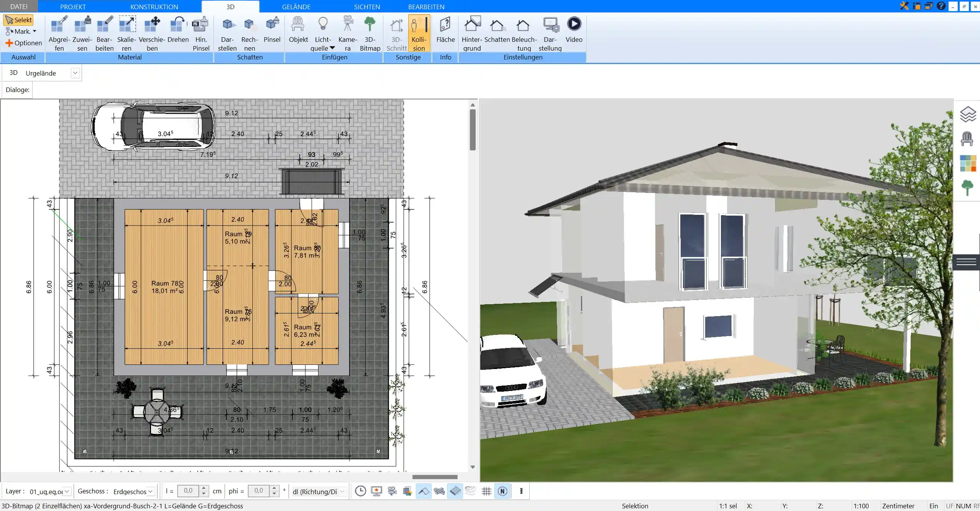
Task: Open the Schatten settings
Action: 497,30
